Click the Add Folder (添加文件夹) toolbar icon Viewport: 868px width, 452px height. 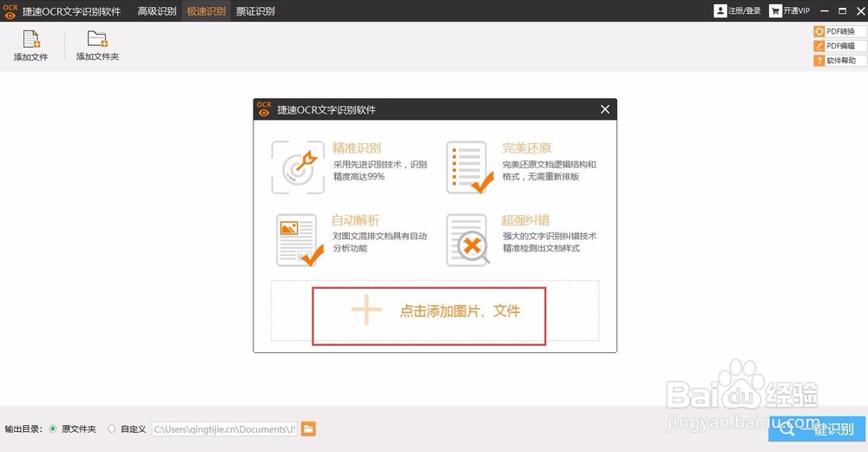tap(97, 39)
